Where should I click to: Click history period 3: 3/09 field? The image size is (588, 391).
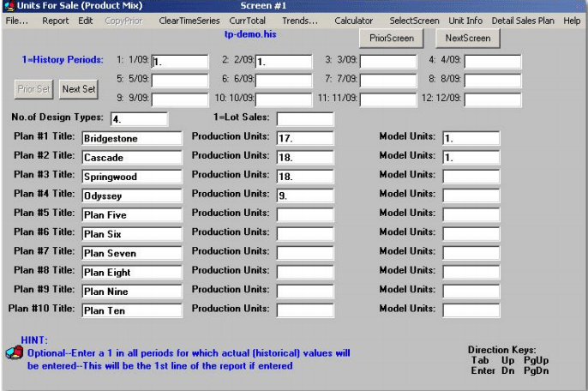click(x=388, y=62)
